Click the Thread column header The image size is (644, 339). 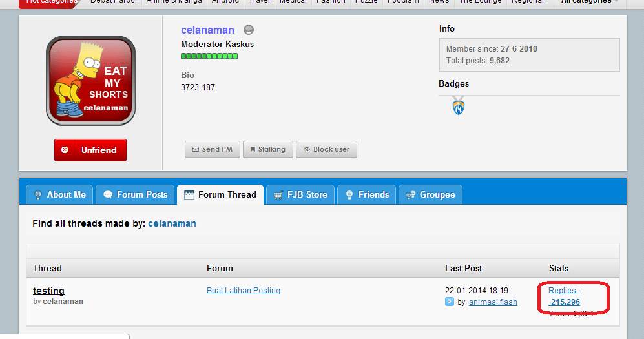tap(47, 269)
